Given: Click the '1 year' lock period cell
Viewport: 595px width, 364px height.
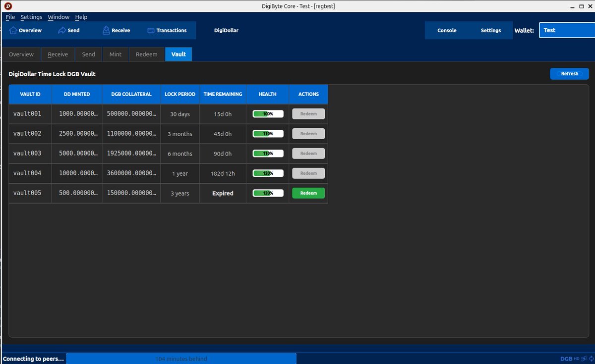Looking at the screenshot, I should point(180,173).
